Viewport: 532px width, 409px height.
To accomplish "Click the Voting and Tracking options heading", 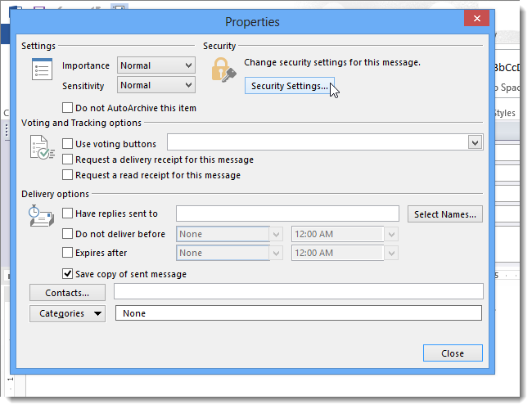I will tap(81, 123).
